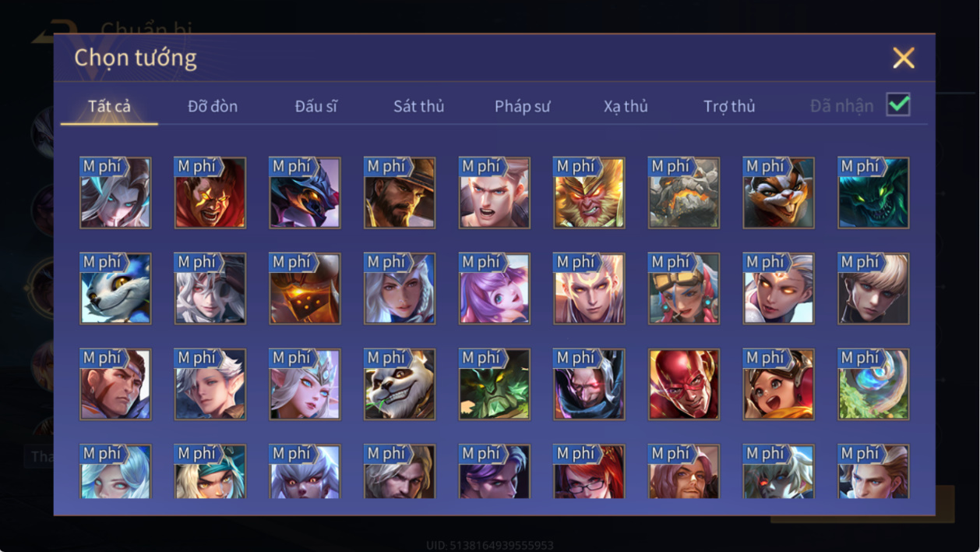Toggle the Đã nhận checkbox
This screenshot has height=552, width=980.
pyautogui.click(x=898, y=104)
